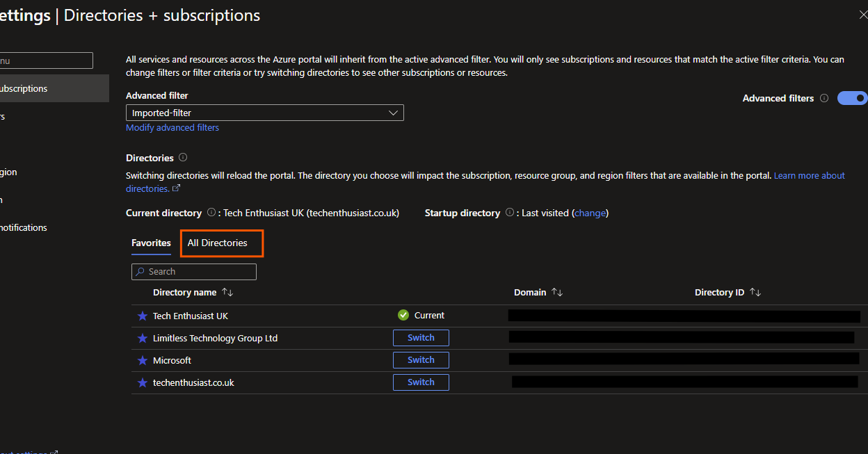Click the green Current checkmark badge
The height and width of the screenshot is (454, 868).
[403, 314]
